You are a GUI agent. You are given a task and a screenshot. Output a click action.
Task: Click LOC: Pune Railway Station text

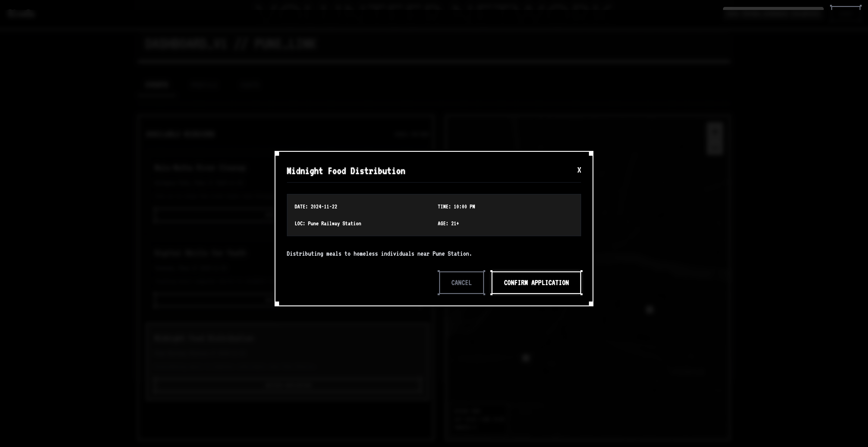click(x=328, y=224)
